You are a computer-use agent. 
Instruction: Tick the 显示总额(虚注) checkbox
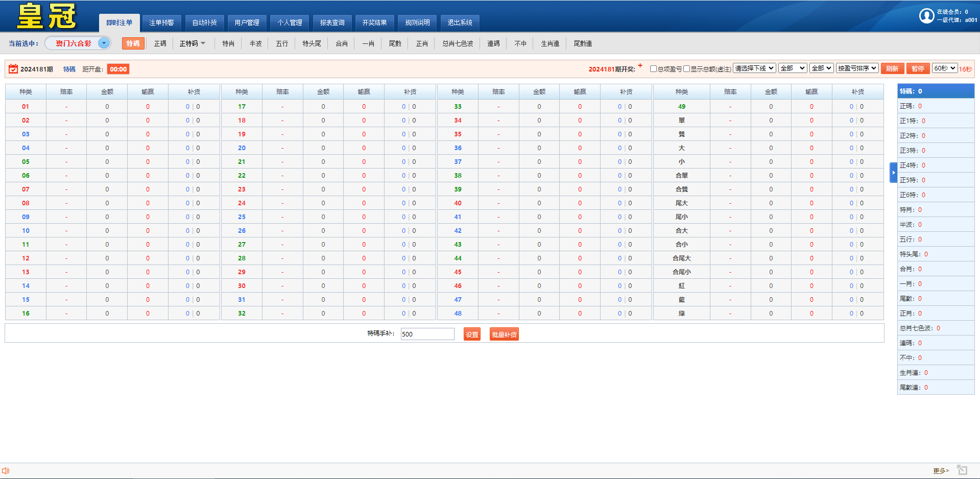[x=687, y=69]
